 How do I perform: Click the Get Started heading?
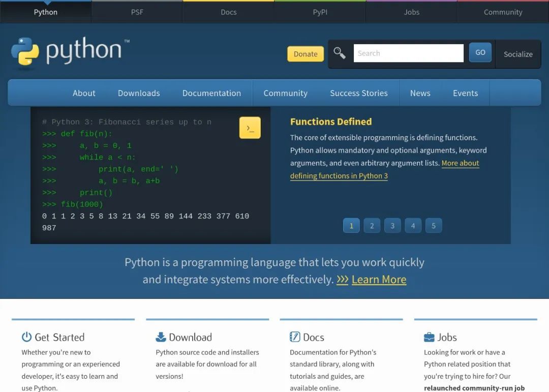click(x=59, y=338)
